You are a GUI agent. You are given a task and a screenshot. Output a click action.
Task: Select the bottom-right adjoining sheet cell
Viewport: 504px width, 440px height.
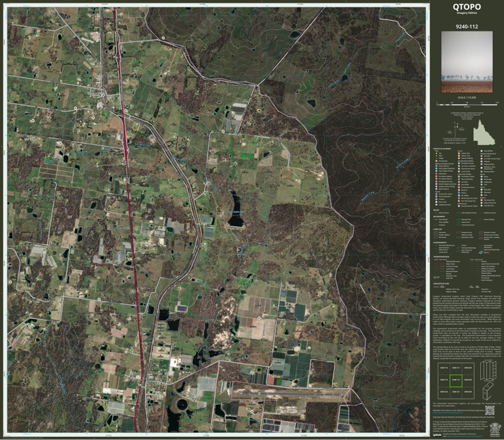(x=468, y=392)
